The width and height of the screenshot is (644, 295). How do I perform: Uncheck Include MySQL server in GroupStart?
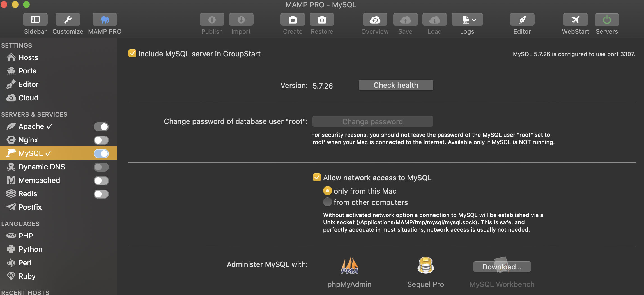[x=132, y=53]
